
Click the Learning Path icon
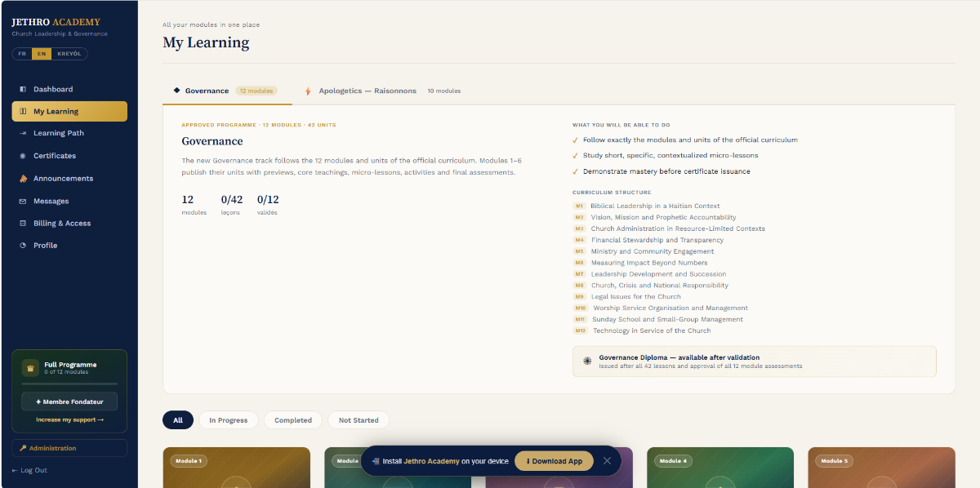23,133
